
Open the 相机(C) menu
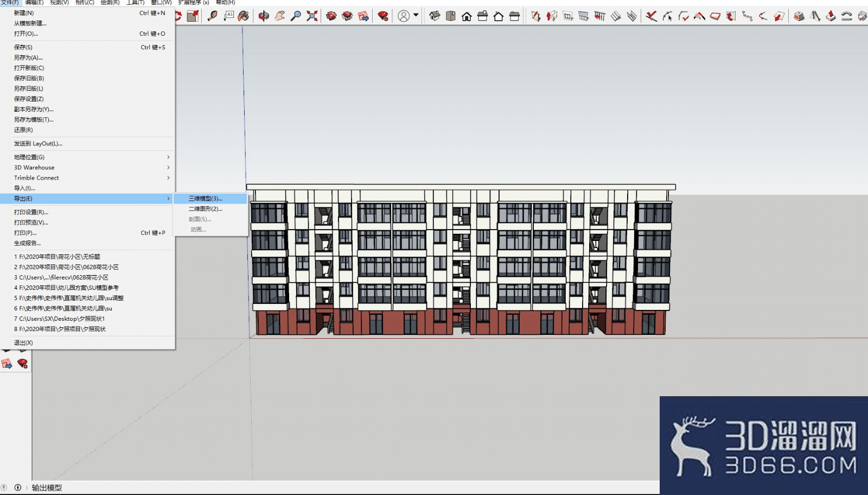(x=85, y=3)
